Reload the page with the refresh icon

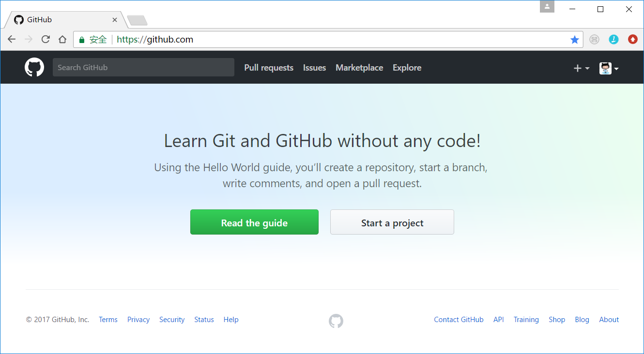click(x=46, y=40)
